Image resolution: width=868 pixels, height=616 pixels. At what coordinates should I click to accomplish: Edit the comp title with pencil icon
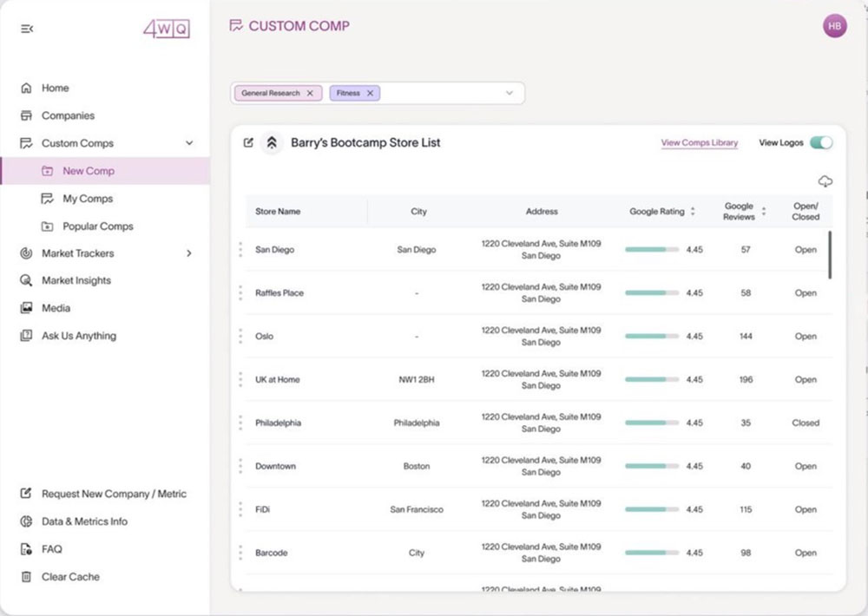(x=248, y=143)
